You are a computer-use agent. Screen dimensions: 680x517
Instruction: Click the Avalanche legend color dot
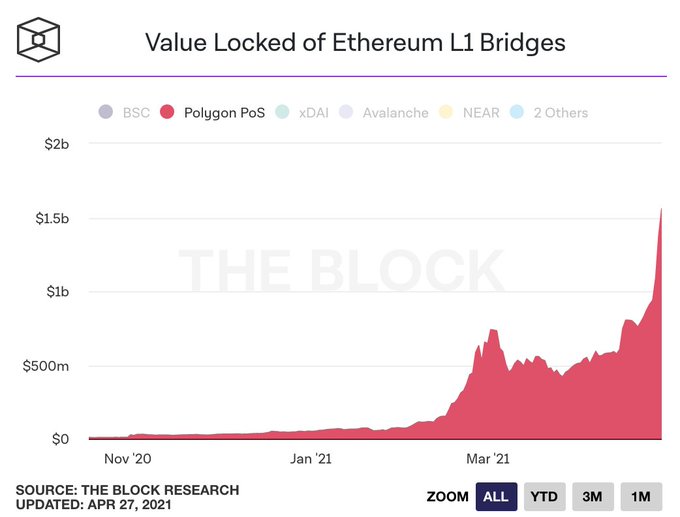point(346,112)
